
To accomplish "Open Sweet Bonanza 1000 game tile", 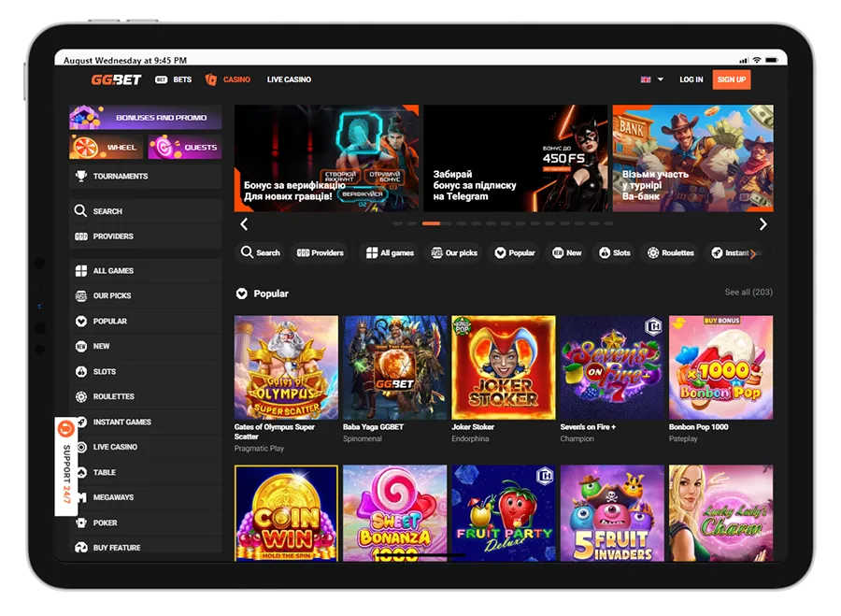I will [395, 513].
